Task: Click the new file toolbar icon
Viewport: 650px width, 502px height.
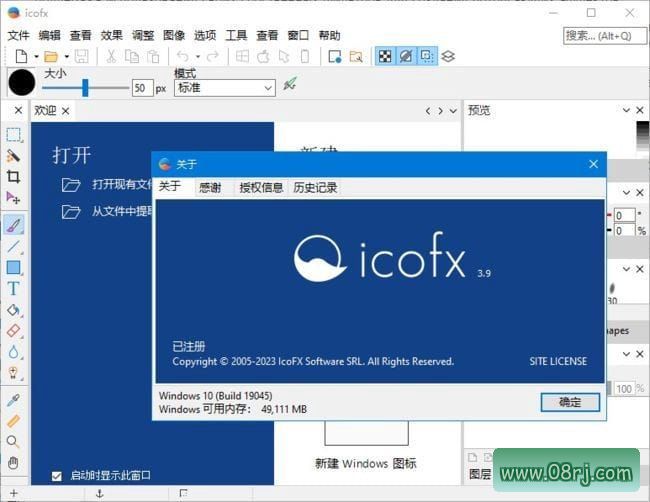Action: pos(21,56)
